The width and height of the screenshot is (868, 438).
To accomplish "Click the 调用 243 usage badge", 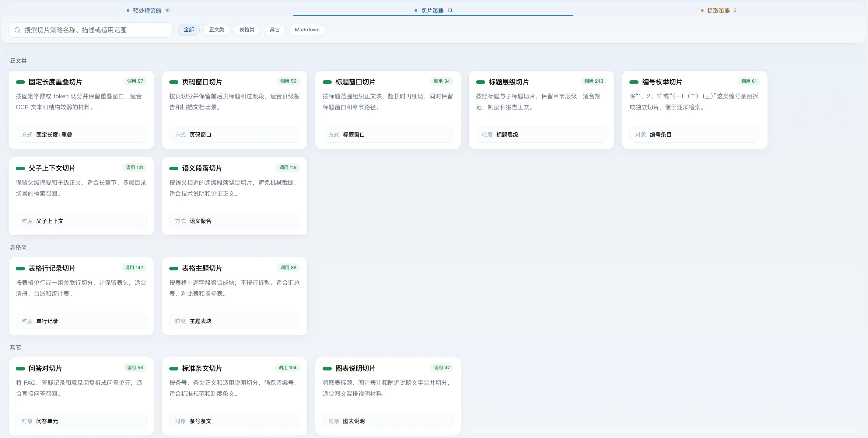I will (593, 81).
